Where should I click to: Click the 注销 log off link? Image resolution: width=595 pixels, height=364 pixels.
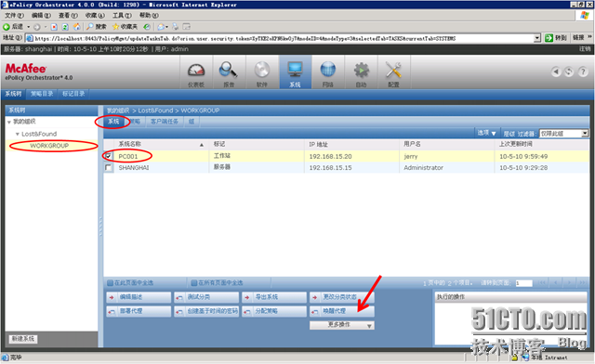(x=585, y=49)
